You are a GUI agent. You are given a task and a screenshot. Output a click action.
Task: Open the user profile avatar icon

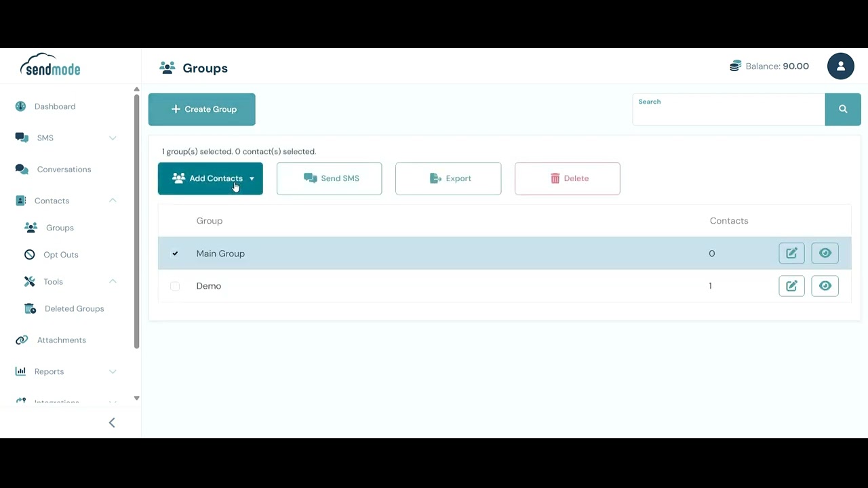(841, 66)
